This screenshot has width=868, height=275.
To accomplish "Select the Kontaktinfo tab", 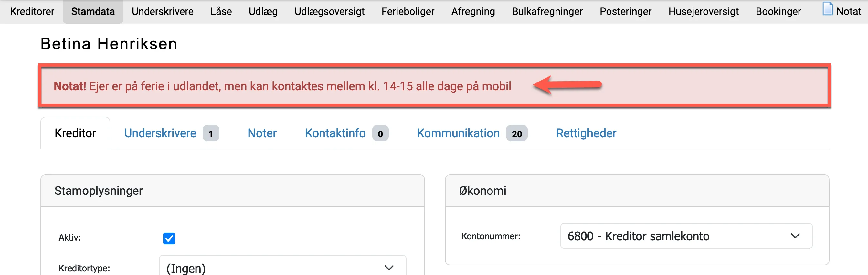I will [x=335, y=133].
